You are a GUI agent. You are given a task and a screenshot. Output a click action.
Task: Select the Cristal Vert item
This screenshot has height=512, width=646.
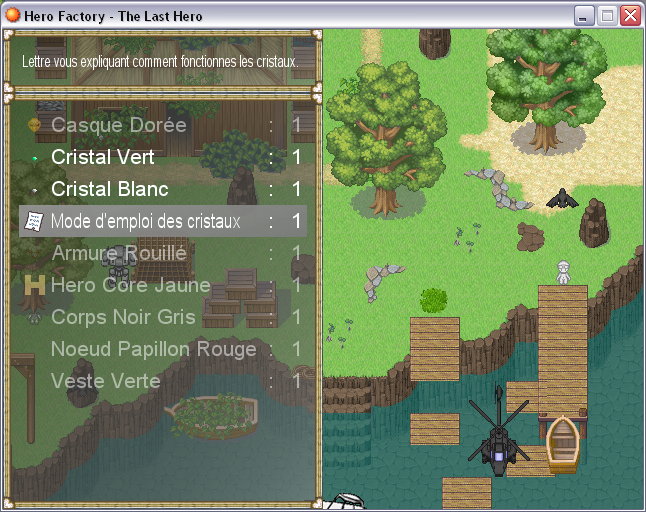pyautogui.click(x=163, y=157)
